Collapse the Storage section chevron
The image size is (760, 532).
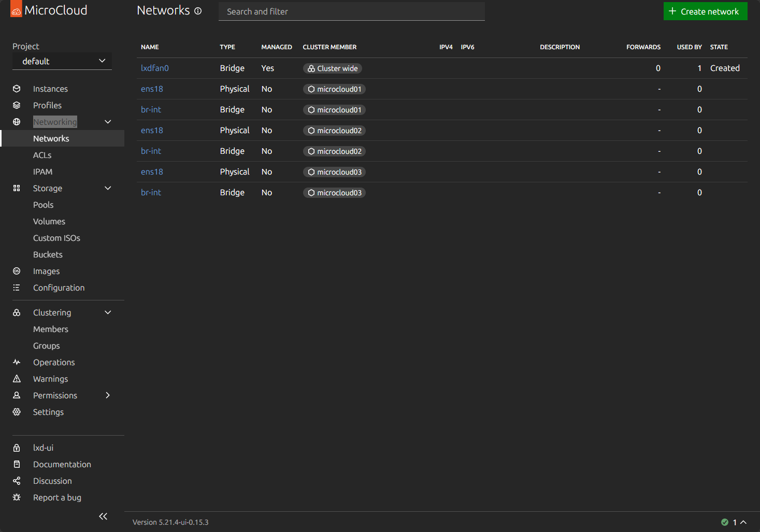pos(108,188)
